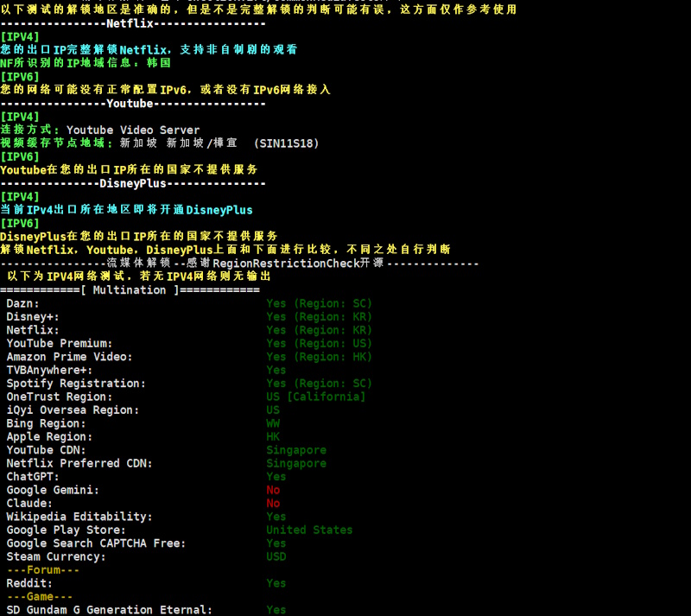Click the Region KR value beside Disney+
Image resolution: width=691 pixels, height=616 pixels.
pyautogui.click(x=319, y=317)
